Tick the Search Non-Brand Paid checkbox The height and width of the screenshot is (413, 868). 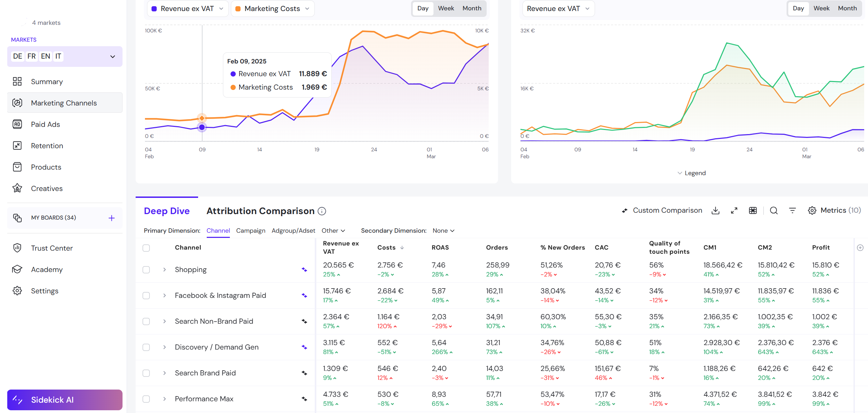point(146,321)
